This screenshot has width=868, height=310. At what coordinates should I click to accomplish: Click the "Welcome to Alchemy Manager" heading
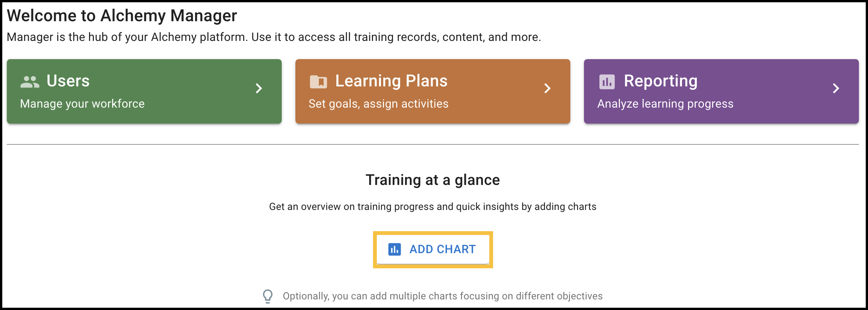tap(122, 16)
